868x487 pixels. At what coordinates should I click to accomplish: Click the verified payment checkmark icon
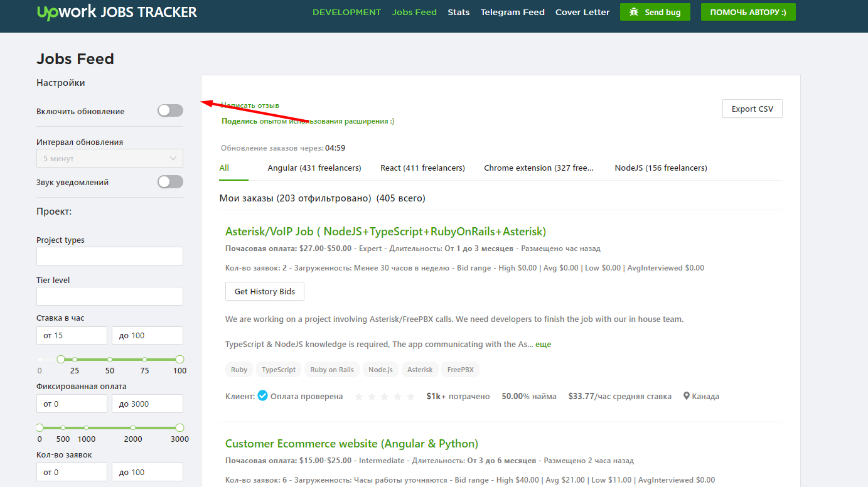[263, 396]
